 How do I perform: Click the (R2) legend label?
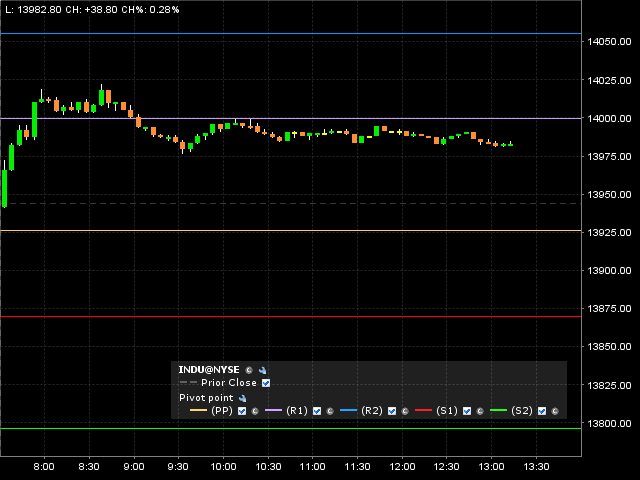tap(372, 411)
